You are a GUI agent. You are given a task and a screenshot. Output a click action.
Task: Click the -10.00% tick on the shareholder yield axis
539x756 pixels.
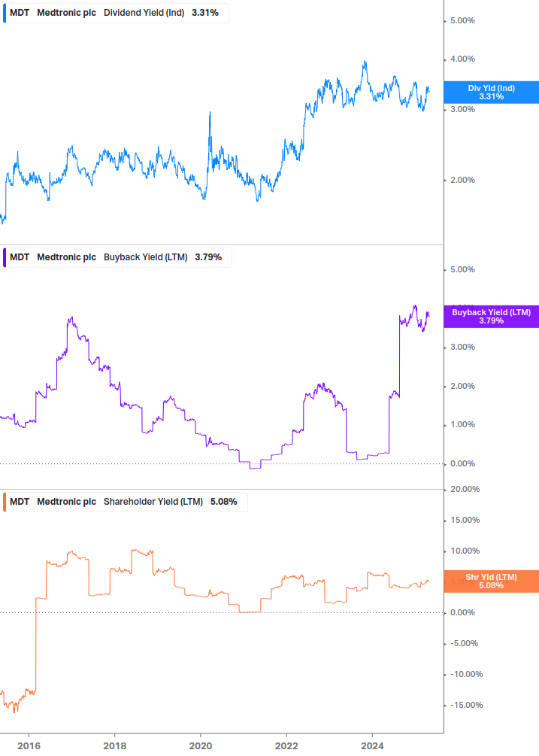coord(466,675)
